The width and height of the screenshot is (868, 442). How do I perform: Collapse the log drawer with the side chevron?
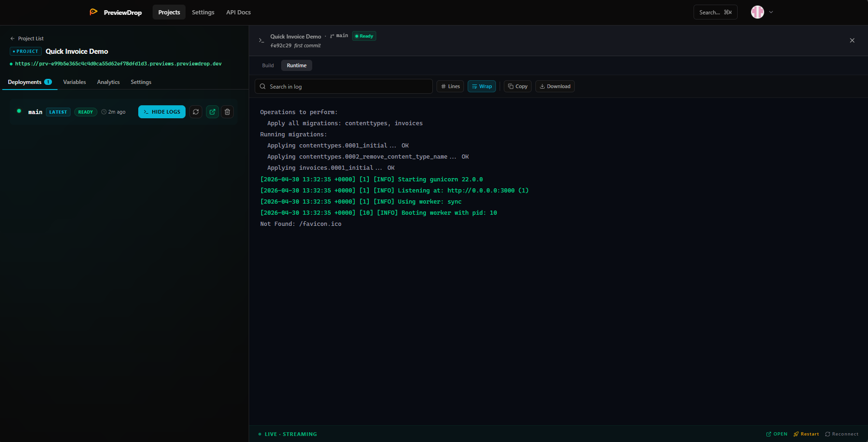261,40
